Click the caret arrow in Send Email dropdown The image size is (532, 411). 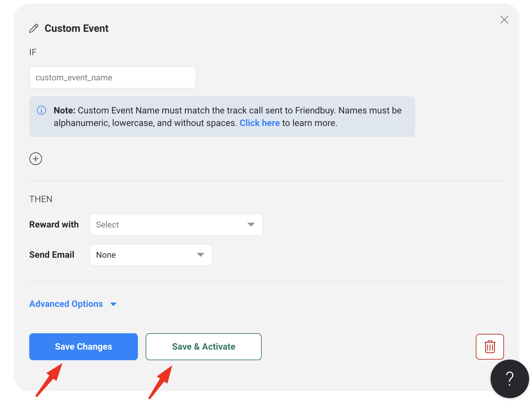[x=201, y=255]
